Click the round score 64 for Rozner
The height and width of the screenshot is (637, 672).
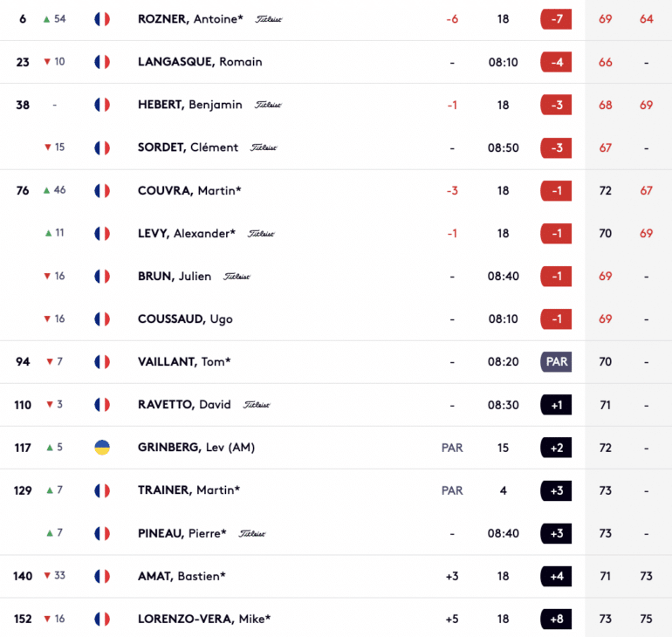tap(647, 19)
